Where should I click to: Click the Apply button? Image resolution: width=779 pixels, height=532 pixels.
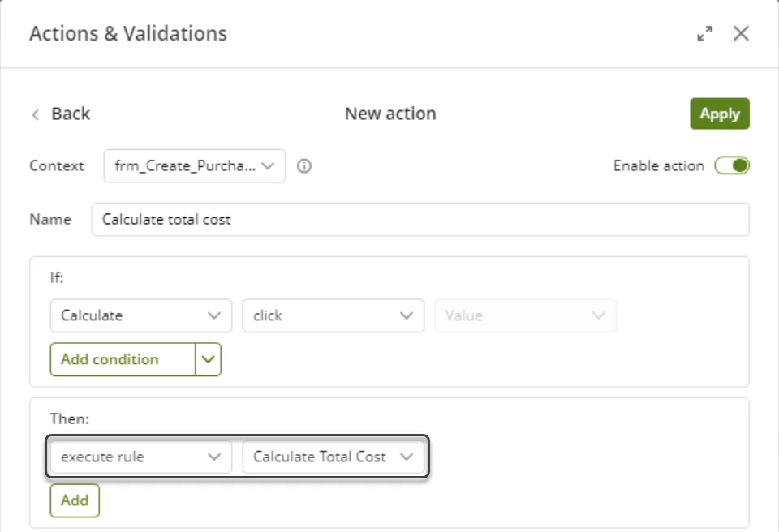click(720, 114)
